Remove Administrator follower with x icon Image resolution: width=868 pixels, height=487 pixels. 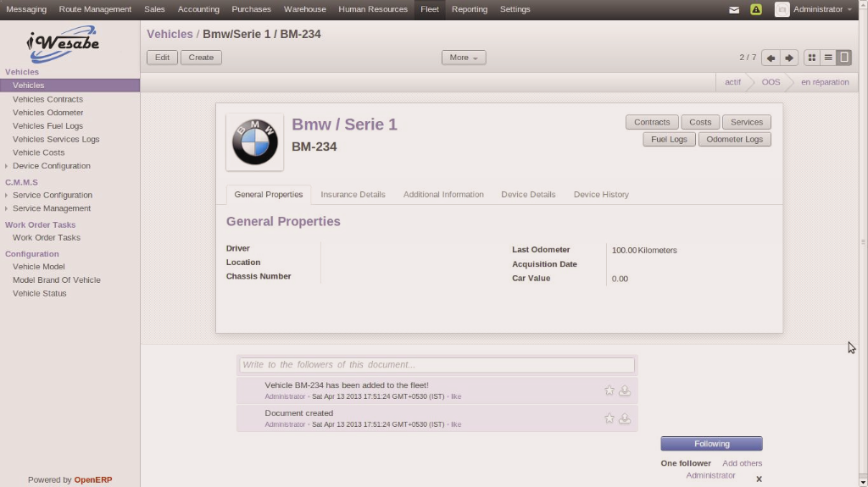point(759,479)
